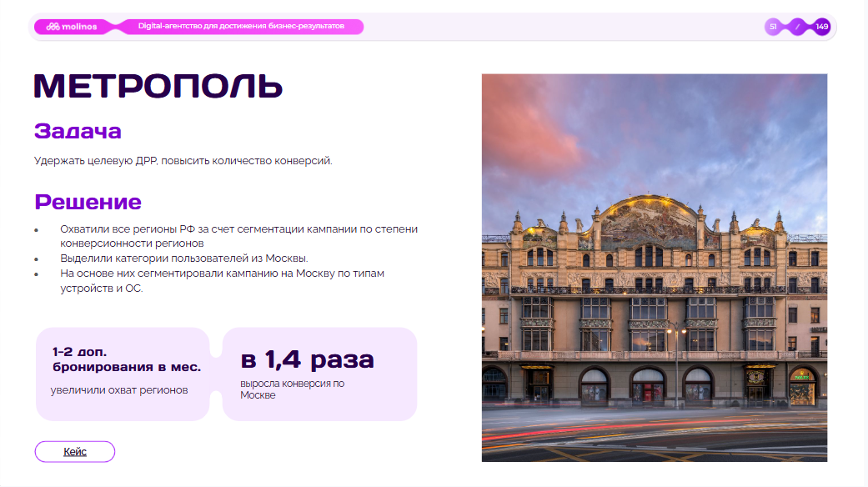Click bullet 'Выделили категории пользователей из Москвы'
The width and height of the screenshot is (868, 487).
183,259
